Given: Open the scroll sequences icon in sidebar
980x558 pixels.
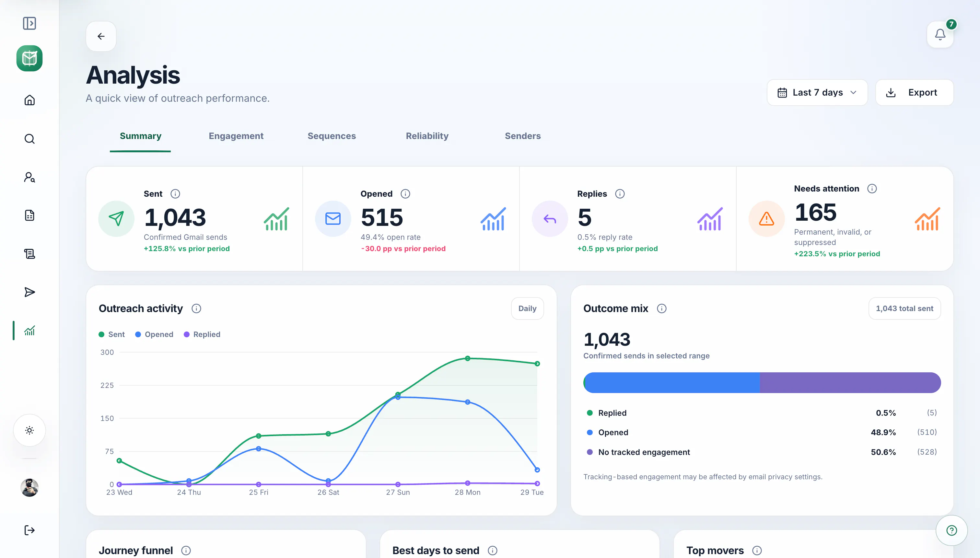Looking at the screenshot, I should pyautogui.click(x=29, y=254).
